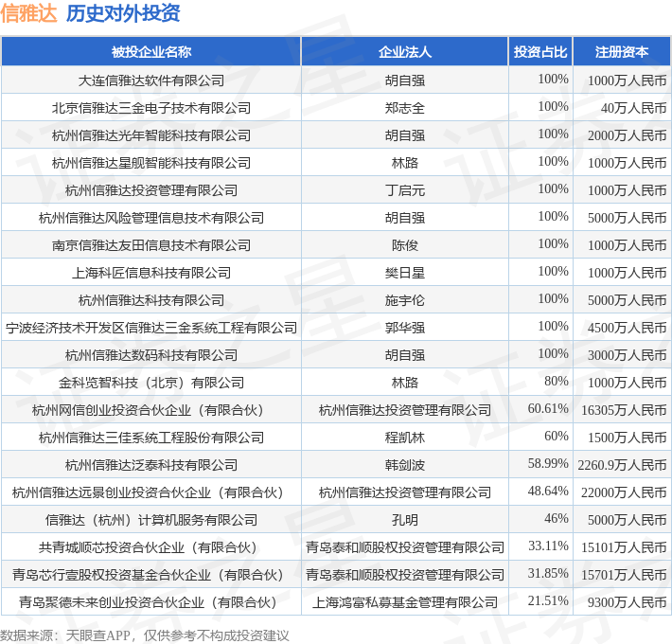Click legal person 樊日星
Screen dimensions: 672x644
404,273
